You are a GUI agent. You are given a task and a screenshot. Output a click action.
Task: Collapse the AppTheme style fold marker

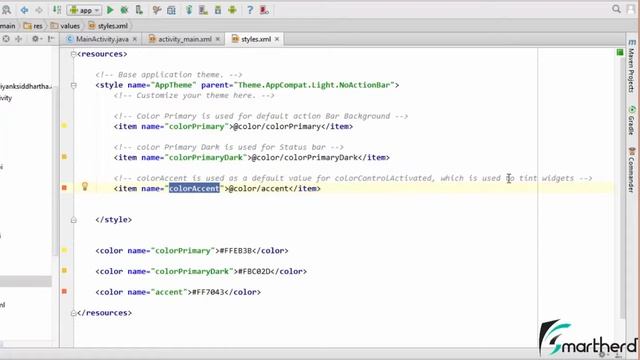[x=73, y=85]
